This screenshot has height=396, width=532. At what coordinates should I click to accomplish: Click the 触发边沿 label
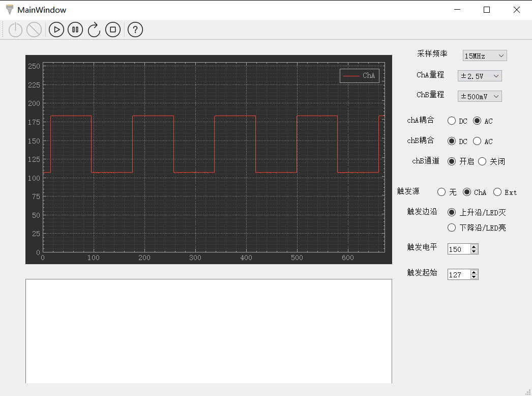[422, 212]
